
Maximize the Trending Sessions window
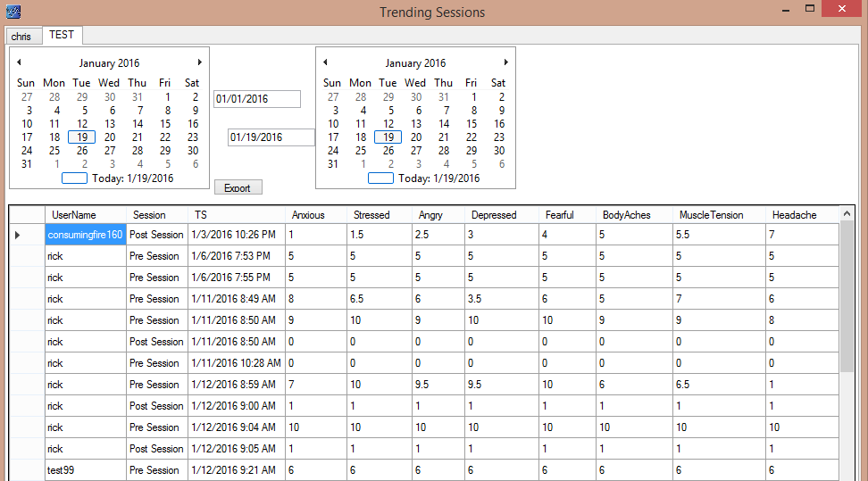pos(810,8)
